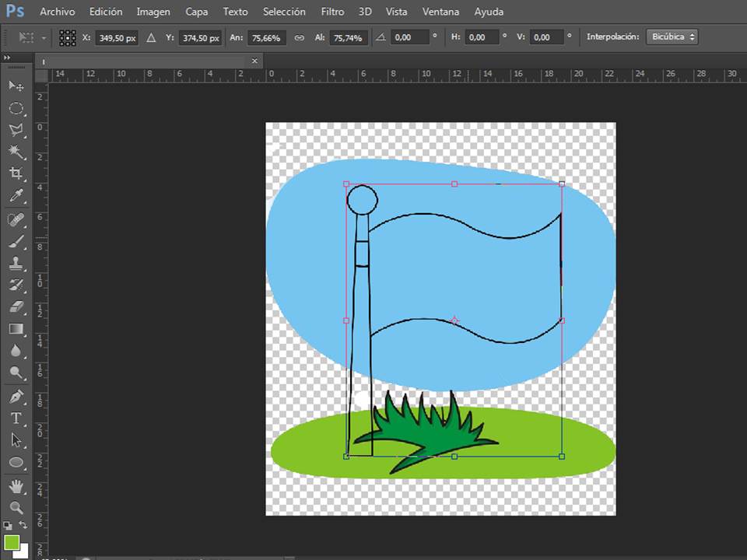Close the open document tab
Image resolution: width=747 pixels, height=560 pixels.
(255, 61)
